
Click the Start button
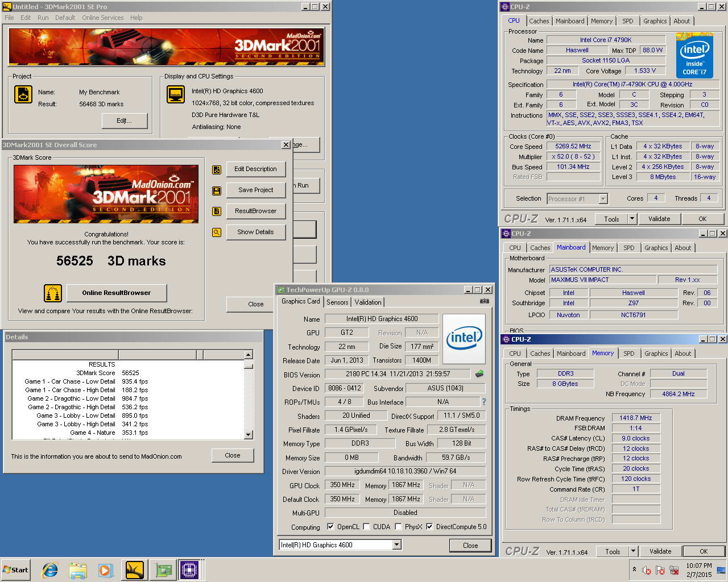pos(16,570)
